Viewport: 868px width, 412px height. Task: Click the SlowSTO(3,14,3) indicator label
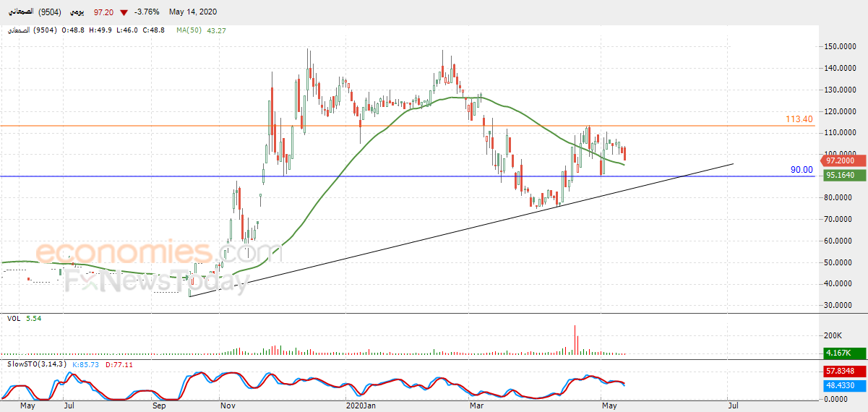tap(36, 366)
